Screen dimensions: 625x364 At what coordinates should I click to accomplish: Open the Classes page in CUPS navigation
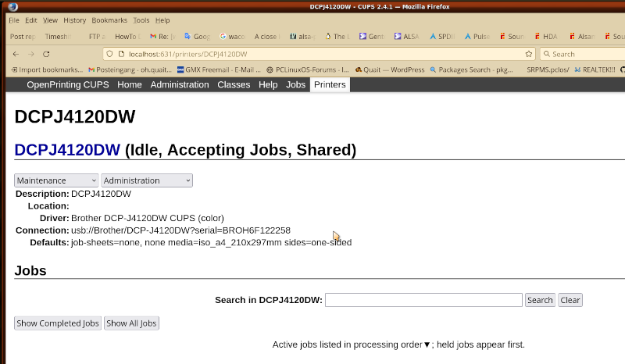click(x=234, y=84)
